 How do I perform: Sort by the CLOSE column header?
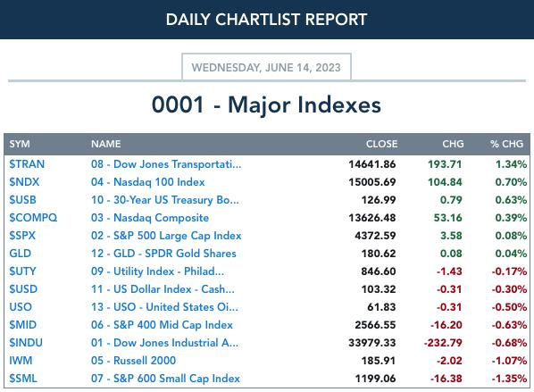[382, 144]
